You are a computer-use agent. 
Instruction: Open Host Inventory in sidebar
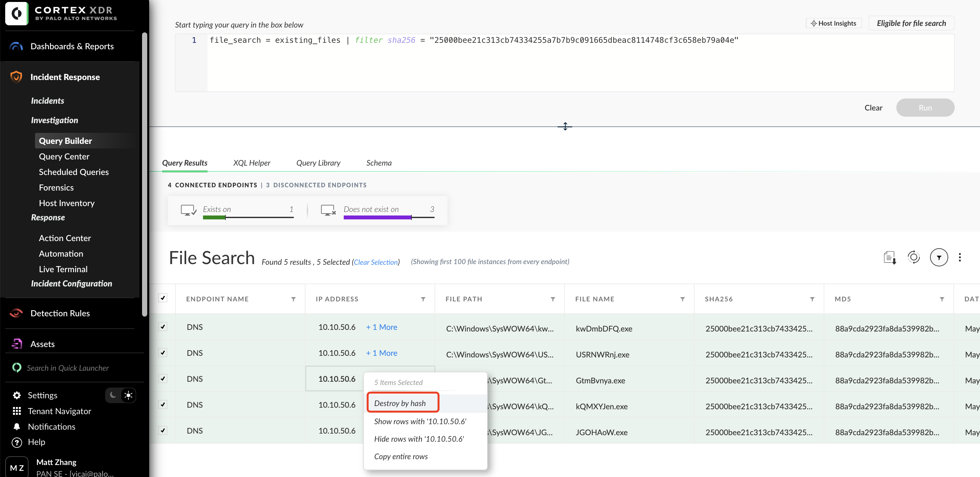coord(67,204)
